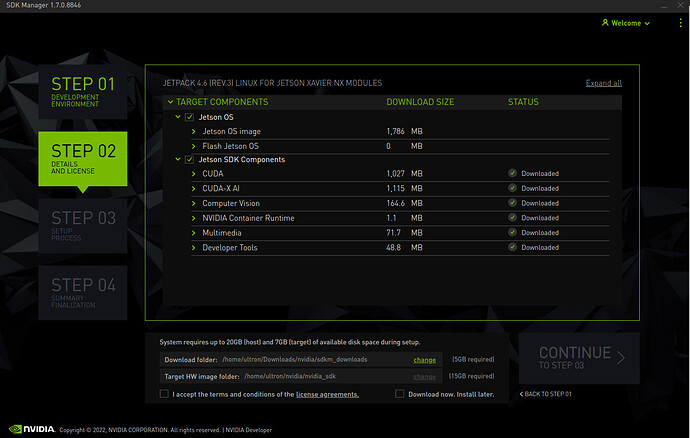
Task: Open the license agreements link
Action: click(327, 394)
